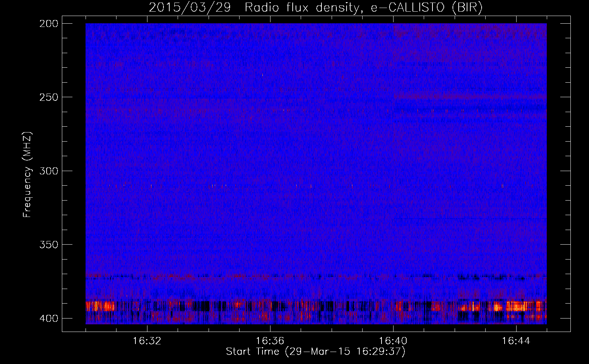Click the 16:40 time tick label
The height and width of the screenshot is (364, 589).
(x=393, y=341)
